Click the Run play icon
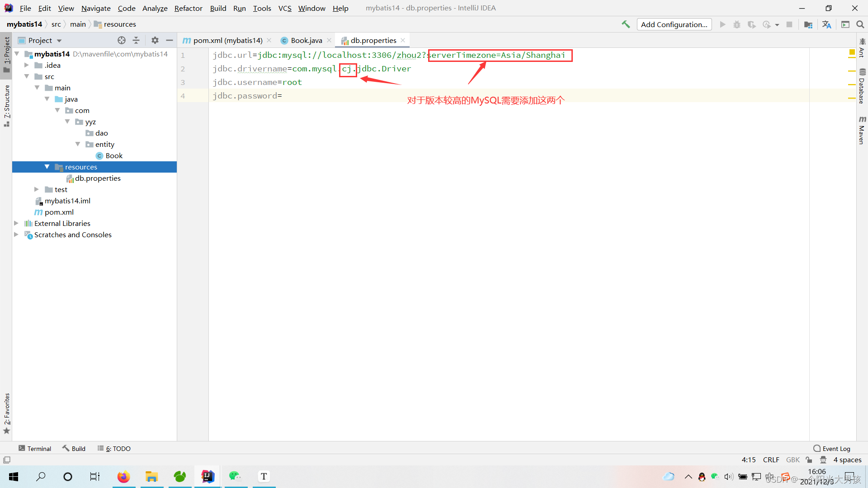Image resolution: width=868 pixels, height=488 pixels. click(722, 24)
